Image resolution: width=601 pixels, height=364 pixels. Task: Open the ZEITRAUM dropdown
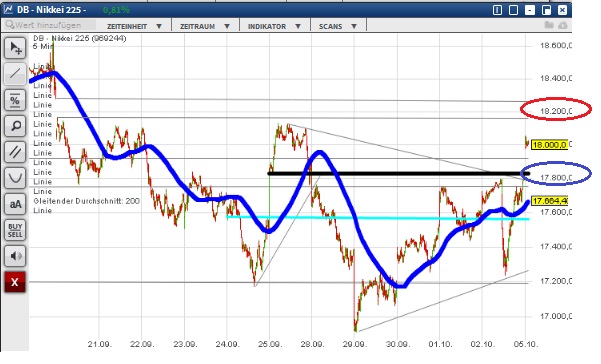(205, 26)
